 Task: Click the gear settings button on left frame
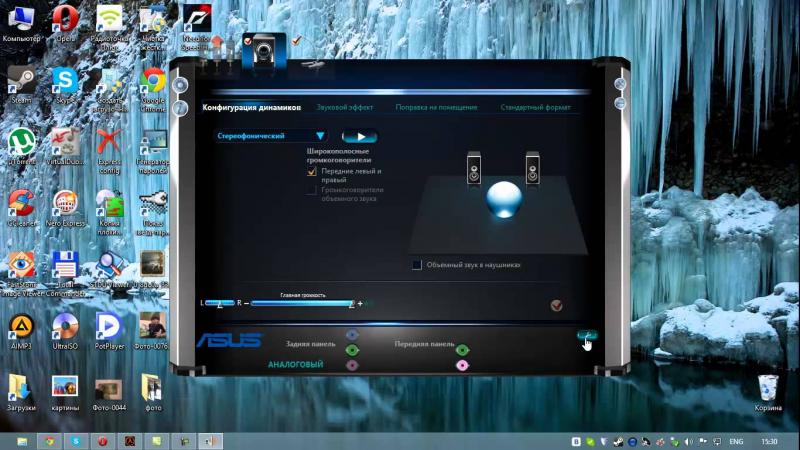tap(180, 85)
